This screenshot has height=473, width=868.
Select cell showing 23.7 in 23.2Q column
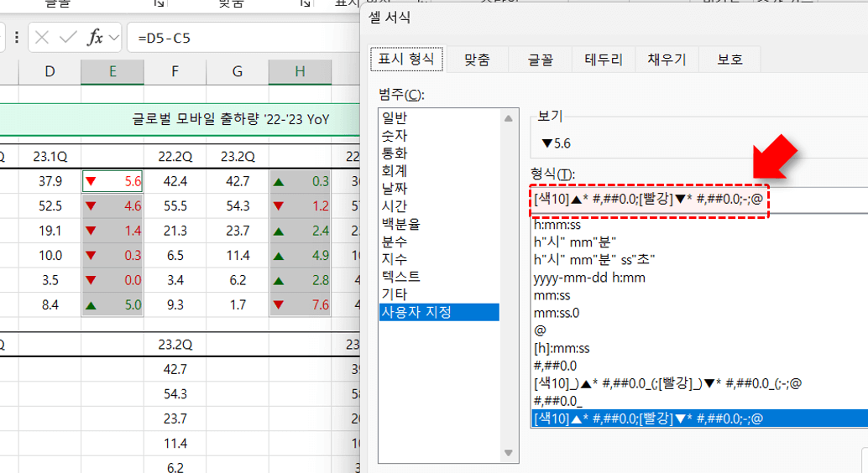pyautogui.click(x=238, y=231)
